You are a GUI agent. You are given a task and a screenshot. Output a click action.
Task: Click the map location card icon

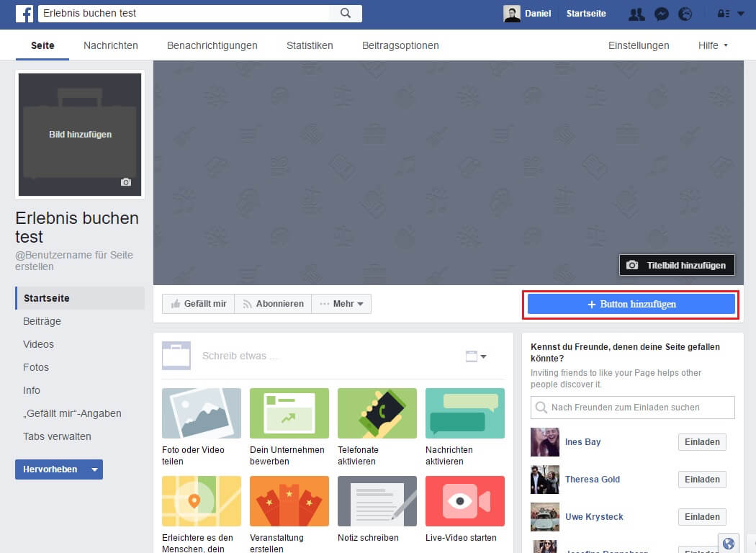pos(202,501)
